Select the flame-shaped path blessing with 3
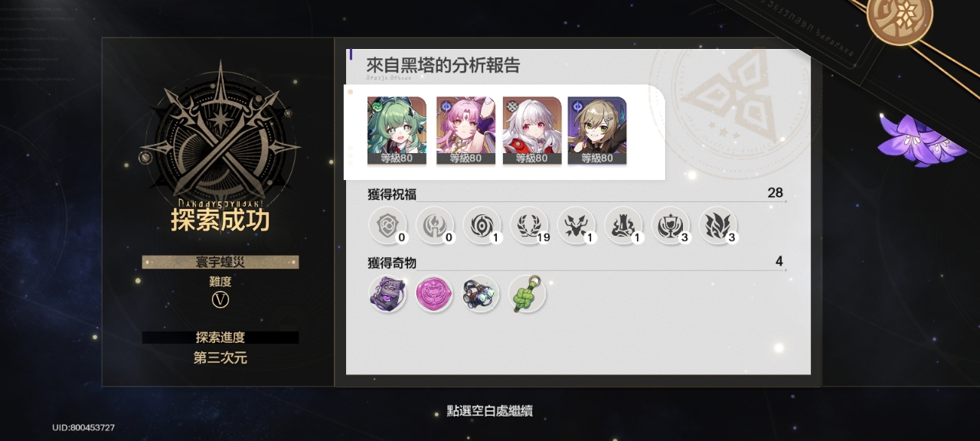 pos(718,226)
